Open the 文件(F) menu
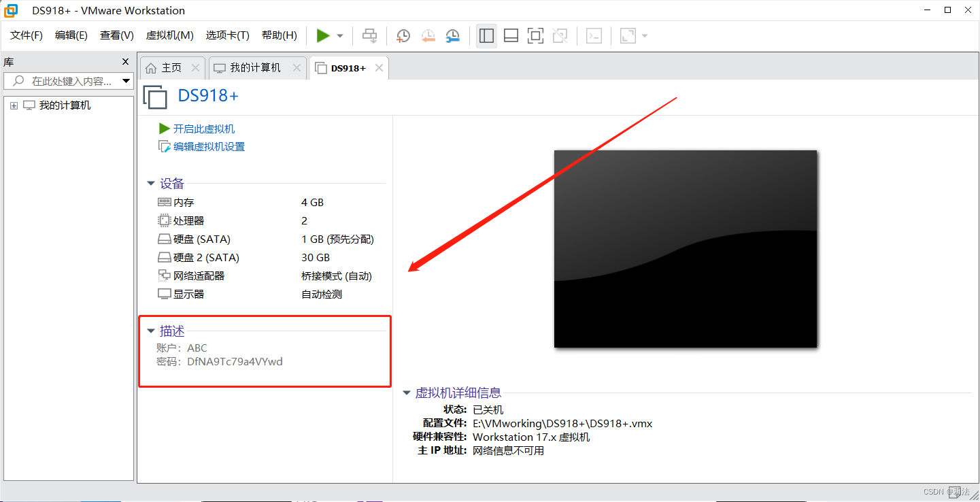The image size is (980, 502). coord(27,35)
